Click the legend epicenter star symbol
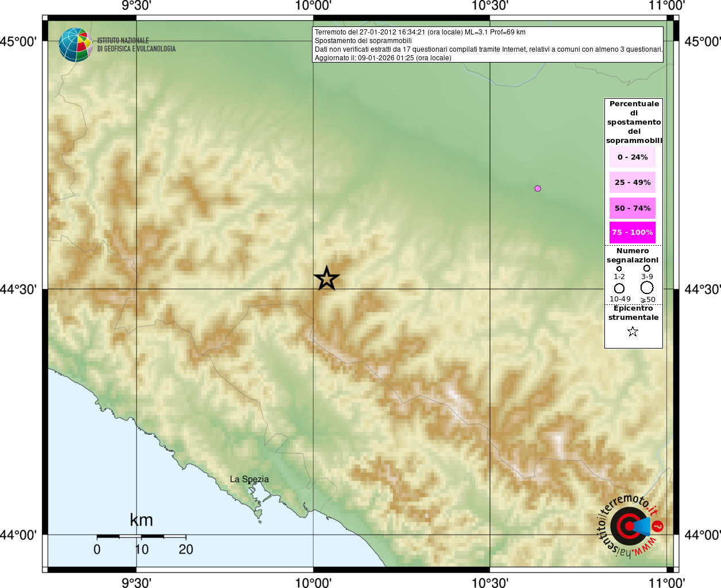Viewport: 721px width, 588px height. (x=633, y=331)
